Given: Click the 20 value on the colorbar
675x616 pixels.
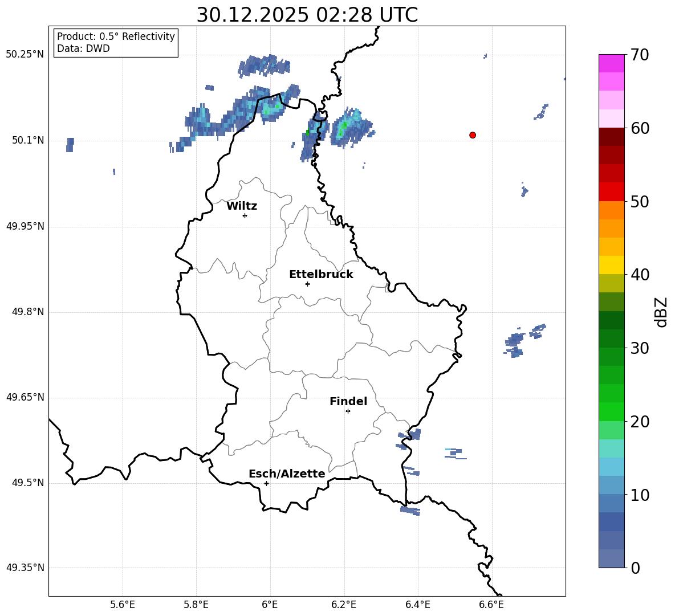Looking at the screenshot, I should click(x=640, y=422).
